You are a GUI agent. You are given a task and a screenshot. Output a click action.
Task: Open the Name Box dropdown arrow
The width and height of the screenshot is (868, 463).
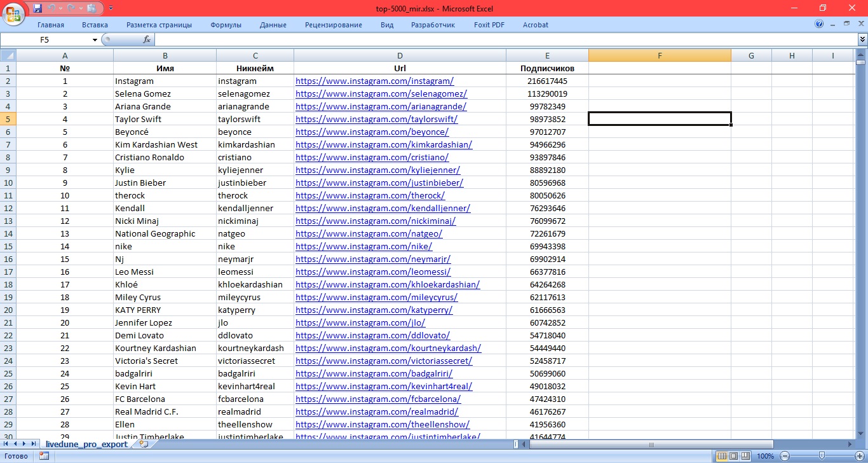coord(95,39)
